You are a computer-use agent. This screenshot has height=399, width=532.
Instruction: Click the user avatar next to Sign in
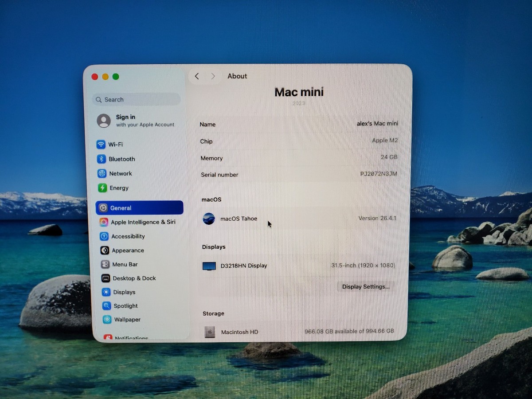(x=104, y=121)
